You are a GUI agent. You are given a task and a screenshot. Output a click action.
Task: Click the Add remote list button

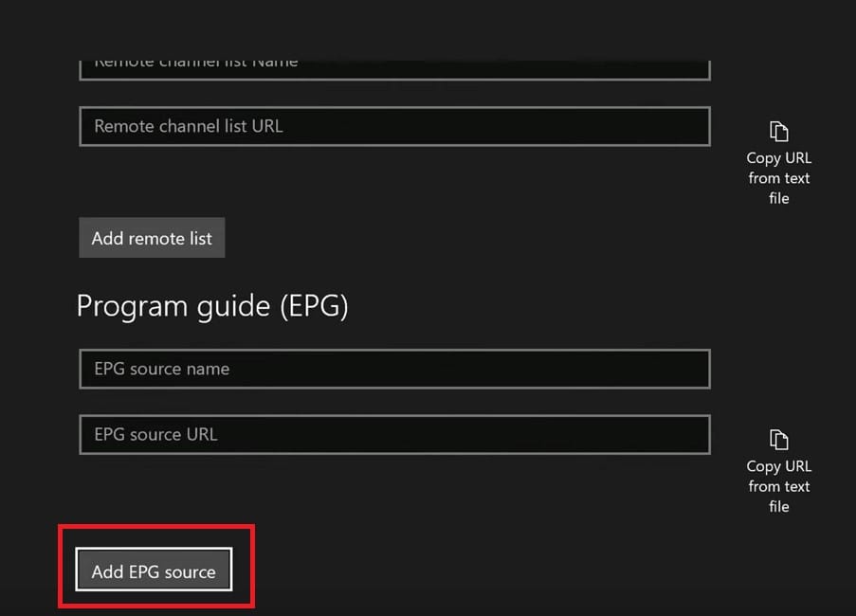click(152, 238)
